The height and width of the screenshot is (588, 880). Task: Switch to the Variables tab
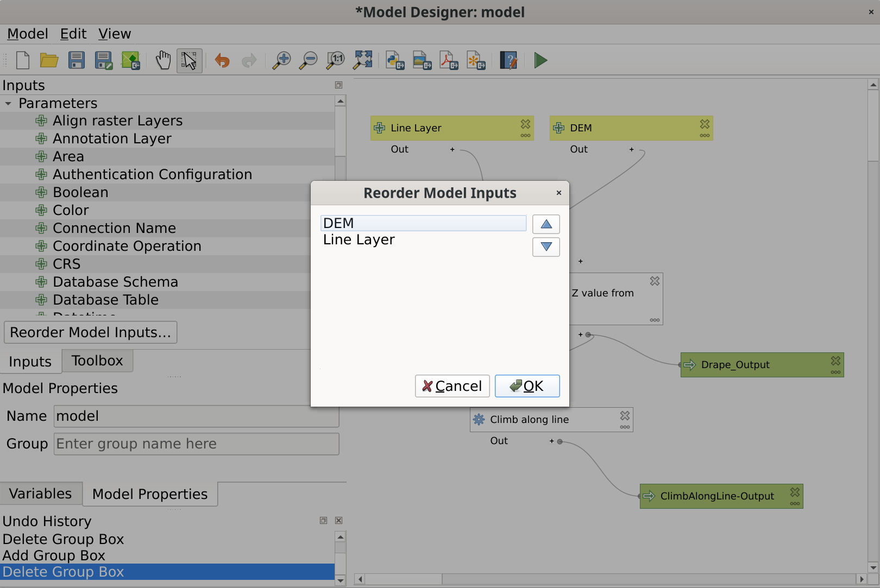[x=41, y=494]
